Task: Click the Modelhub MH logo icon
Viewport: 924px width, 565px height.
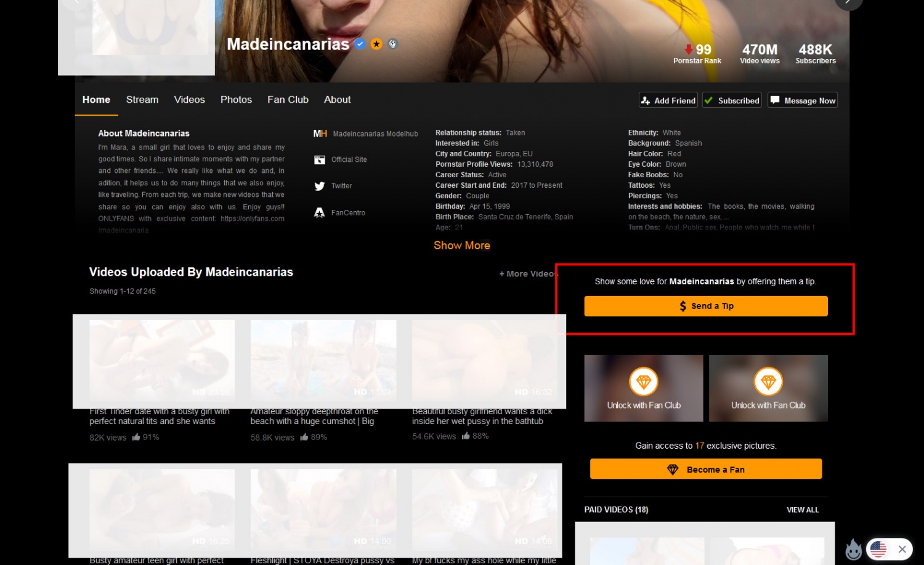Action: [320, 134]
